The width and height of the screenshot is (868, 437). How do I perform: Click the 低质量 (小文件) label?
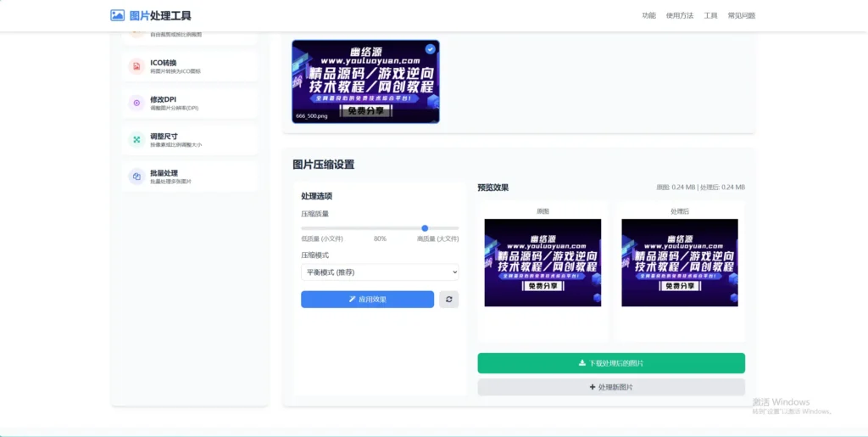coord(322,238)
